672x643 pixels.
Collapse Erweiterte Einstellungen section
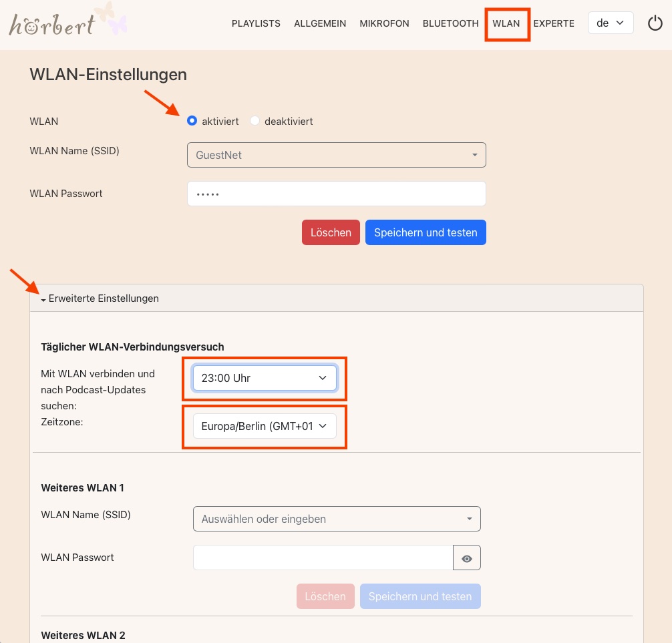point(100,298)
